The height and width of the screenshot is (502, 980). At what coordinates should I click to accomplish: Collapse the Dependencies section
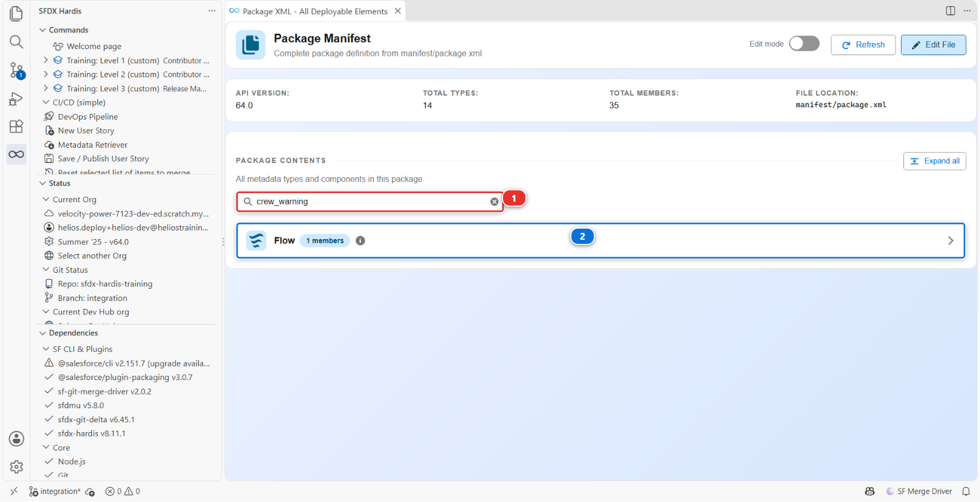coord(43,333)
